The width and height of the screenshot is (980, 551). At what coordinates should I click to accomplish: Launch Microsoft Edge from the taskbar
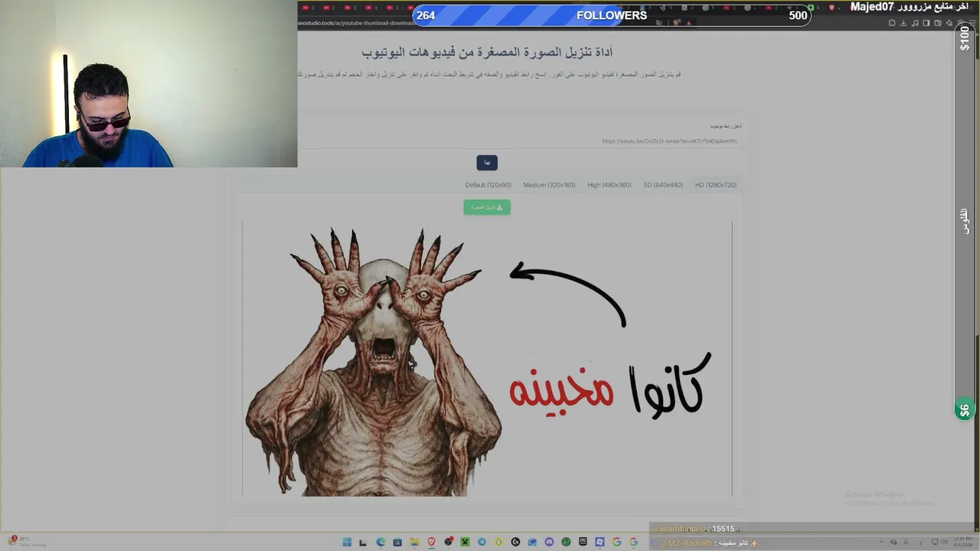(381, 543)
